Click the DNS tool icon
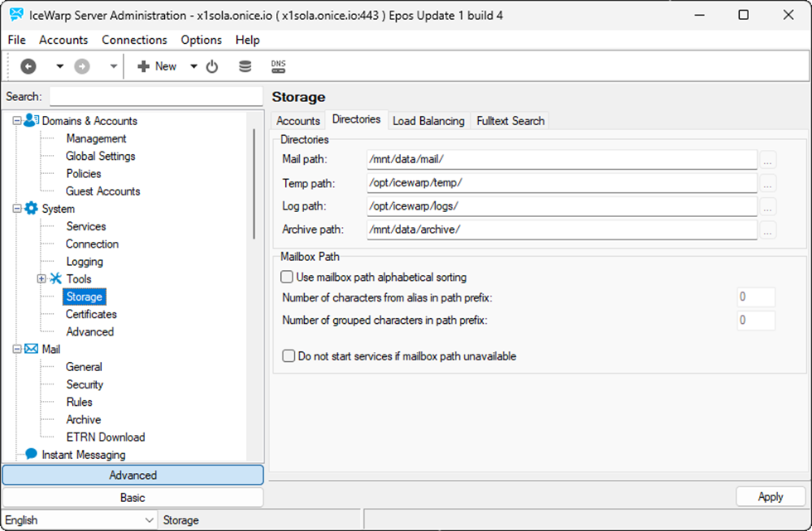The image size is (812, 531). pos(278,66)
